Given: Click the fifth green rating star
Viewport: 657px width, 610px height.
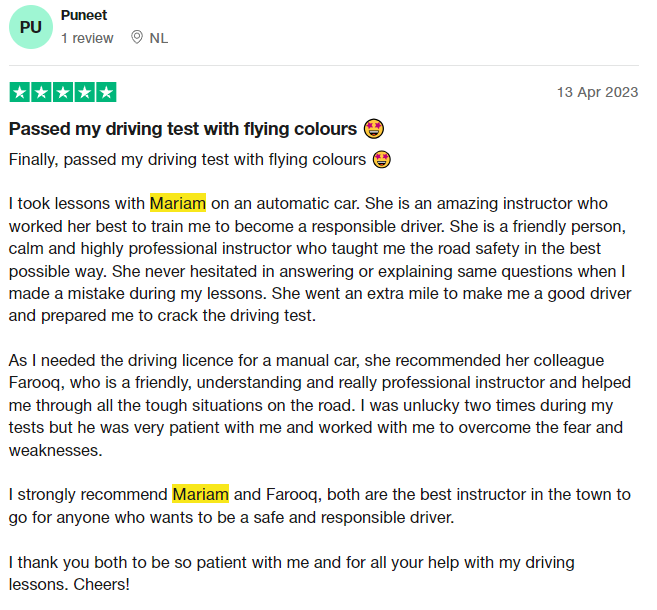Looking at the screenshot, I should point(106,92).
